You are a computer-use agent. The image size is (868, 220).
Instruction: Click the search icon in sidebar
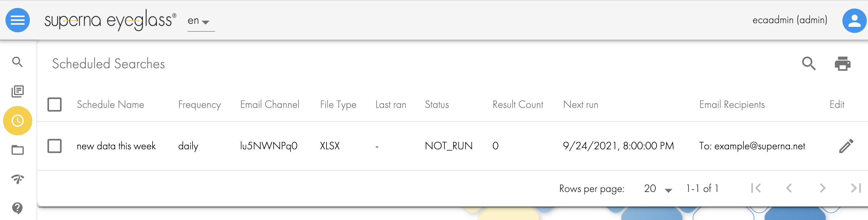(18, 62)
